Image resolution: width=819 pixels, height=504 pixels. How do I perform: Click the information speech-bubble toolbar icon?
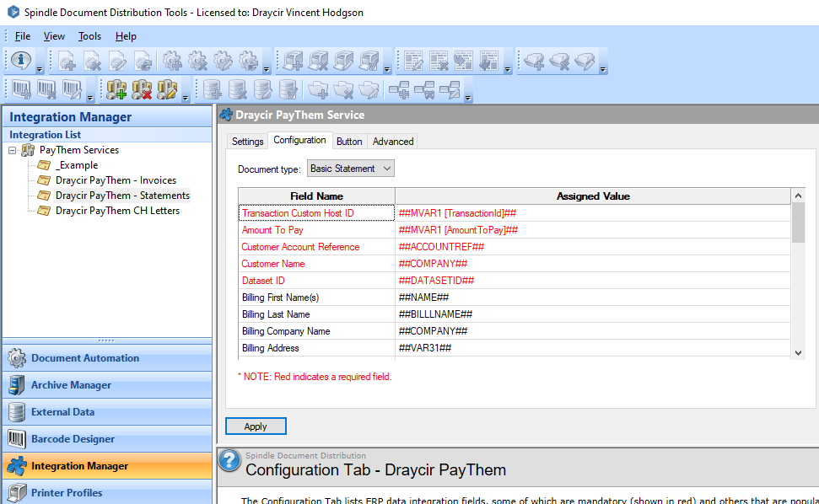21,61
